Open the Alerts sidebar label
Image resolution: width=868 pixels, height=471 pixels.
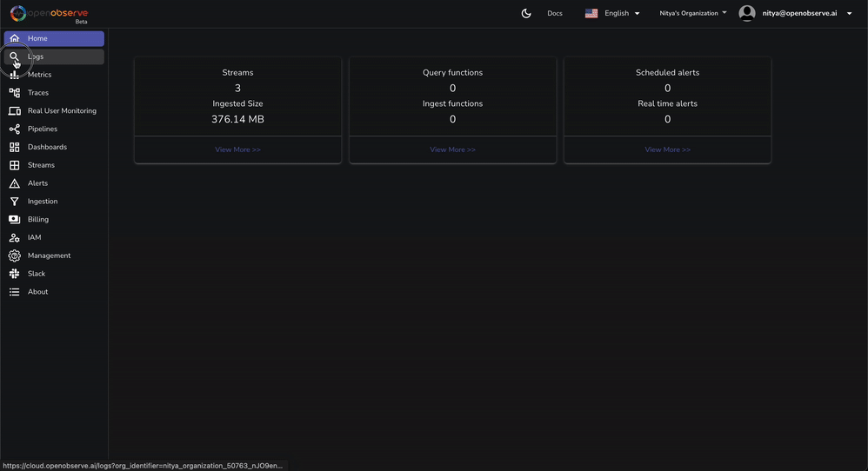[x=37, y=183]
